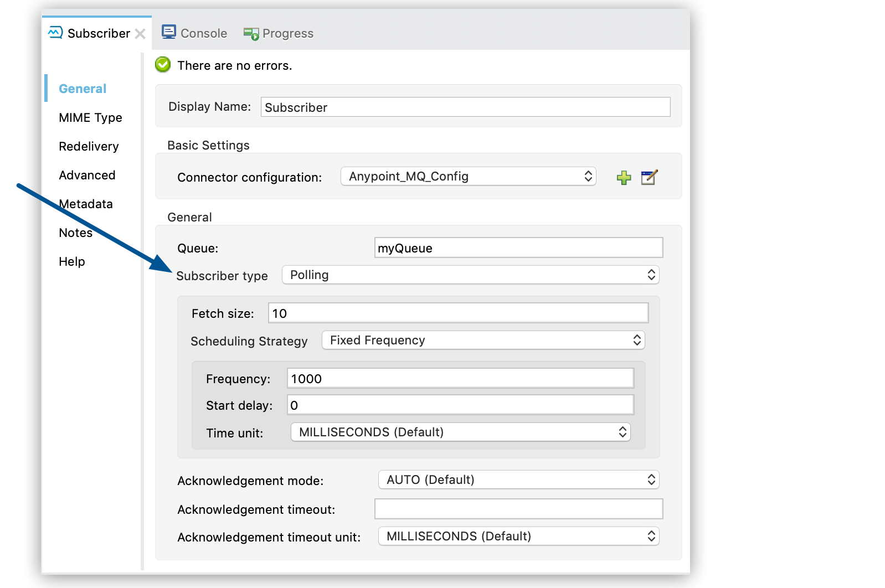This screenshot has width=885, height=588.
Task: Click the Fetch size field
Action: [458, 313]
